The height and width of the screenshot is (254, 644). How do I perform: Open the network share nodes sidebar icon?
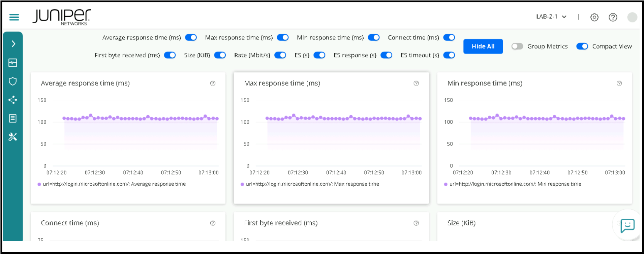coord(13,100)
